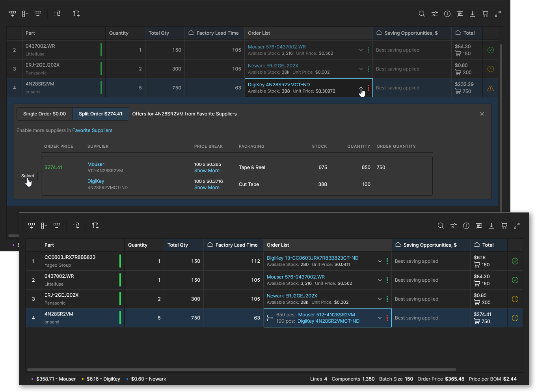
Task: Expand chevron on the 650 pcs split order row
Action: [380, 318]
